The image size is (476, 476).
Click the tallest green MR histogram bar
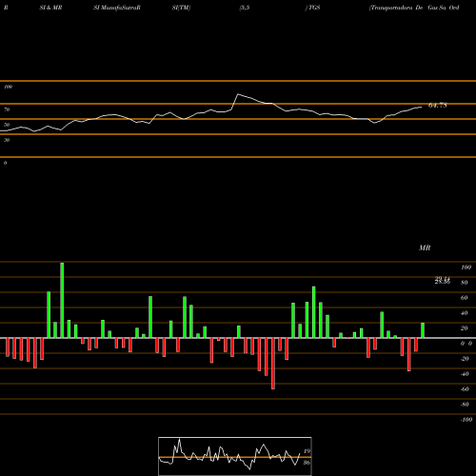[x=62, y=300]
